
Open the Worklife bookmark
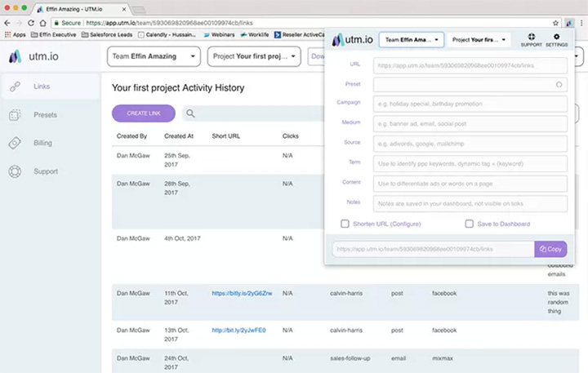click(255, 34)
